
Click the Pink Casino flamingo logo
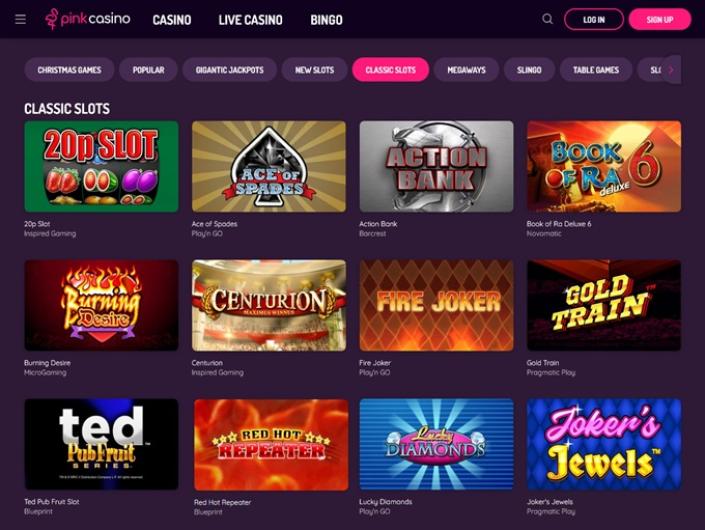[88, 19]
